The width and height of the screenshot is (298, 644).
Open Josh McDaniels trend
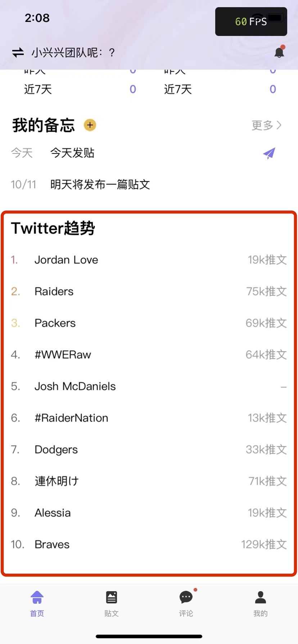(x=149, y=386)
